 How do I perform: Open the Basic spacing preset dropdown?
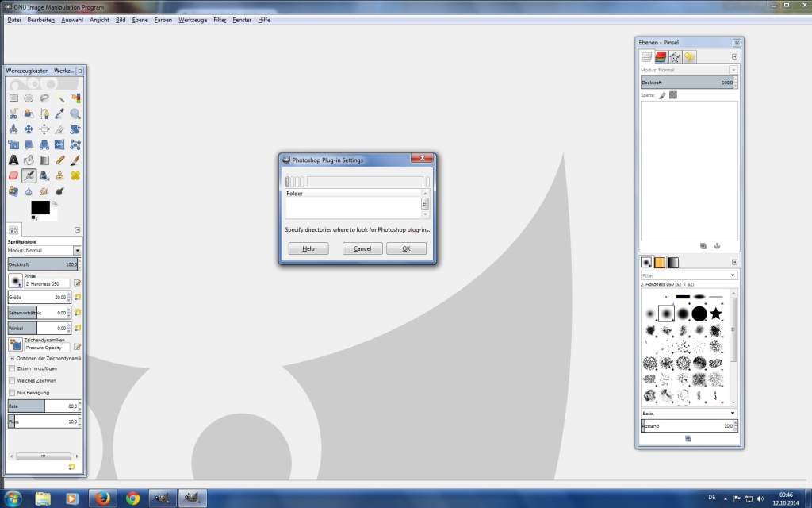tap(689, 413)
